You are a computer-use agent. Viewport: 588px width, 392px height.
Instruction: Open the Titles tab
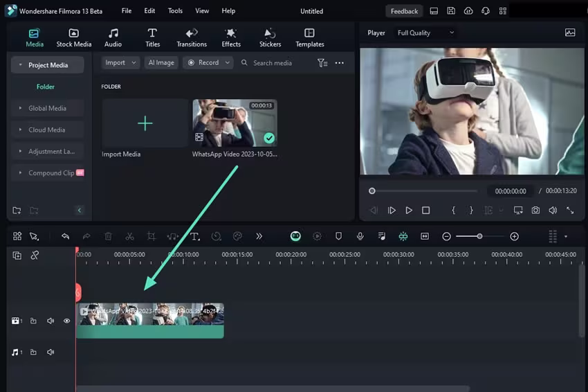point(152,38)
